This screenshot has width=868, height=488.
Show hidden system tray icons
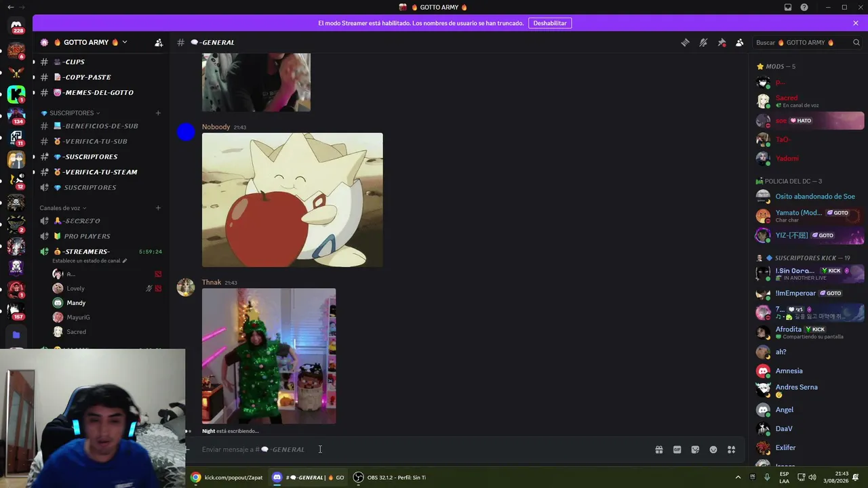click(738, 477)
